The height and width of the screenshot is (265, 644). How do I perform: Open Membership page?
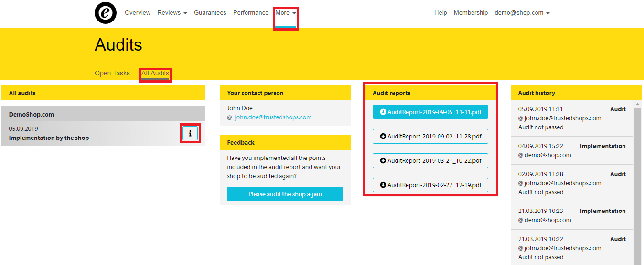(x=471, y=13)
